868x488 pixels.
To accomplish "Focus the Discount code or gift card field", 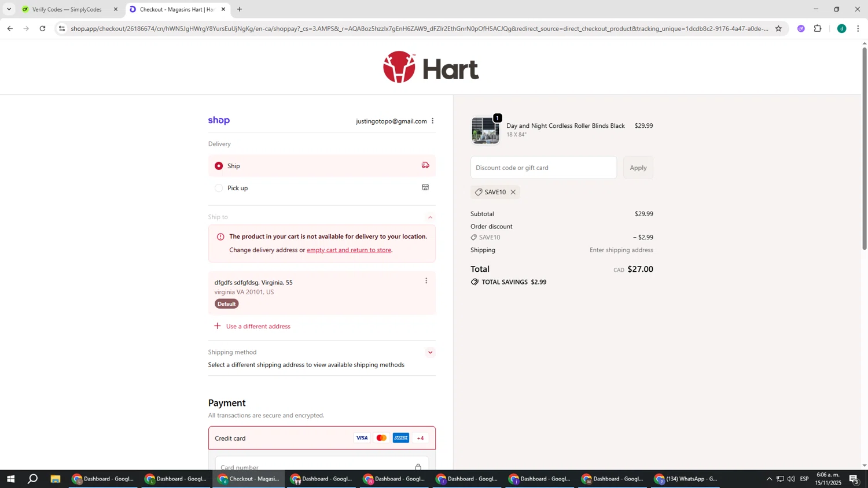I will tap(543, 168).
